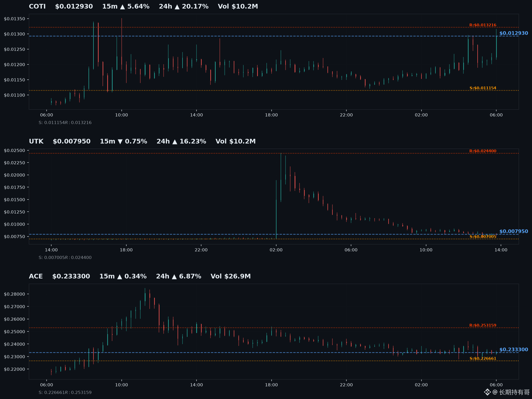This screenshot has width=532, height=399.
Task: Click UTK 15m change 0.75%
Action: coord(123,142)
